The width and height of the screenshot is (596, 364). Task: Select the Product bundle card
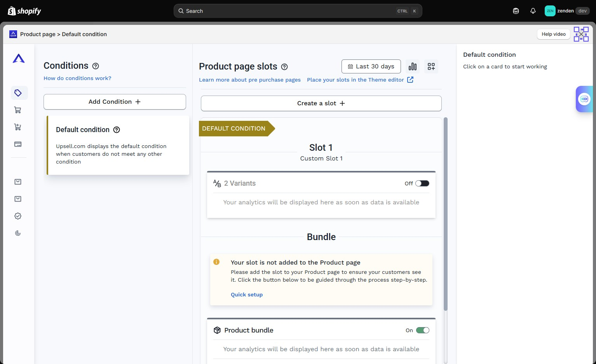click(321, 341)
